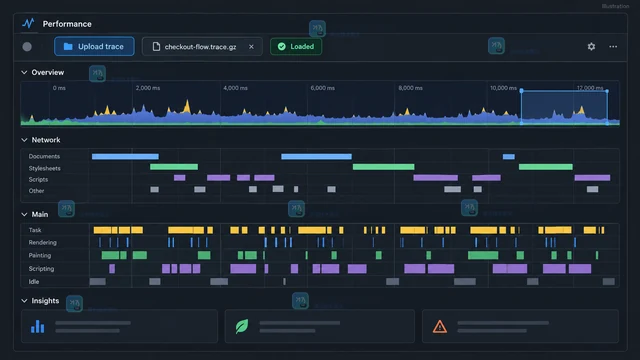Click the 10,000 ms marker in Overview
640x360 pixels.
(503, 88)
